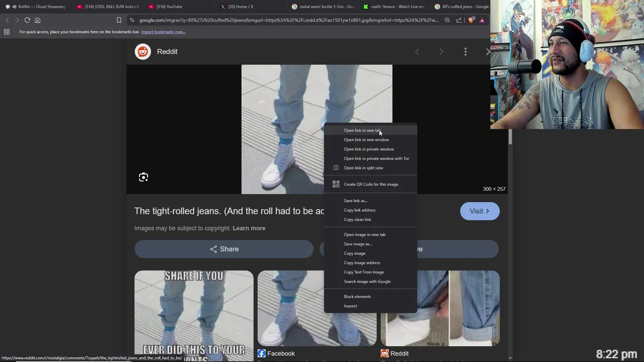The height and width of the screenshot is (362, 644).
Task: Choose Save image as...
Action: coord(371,244)
